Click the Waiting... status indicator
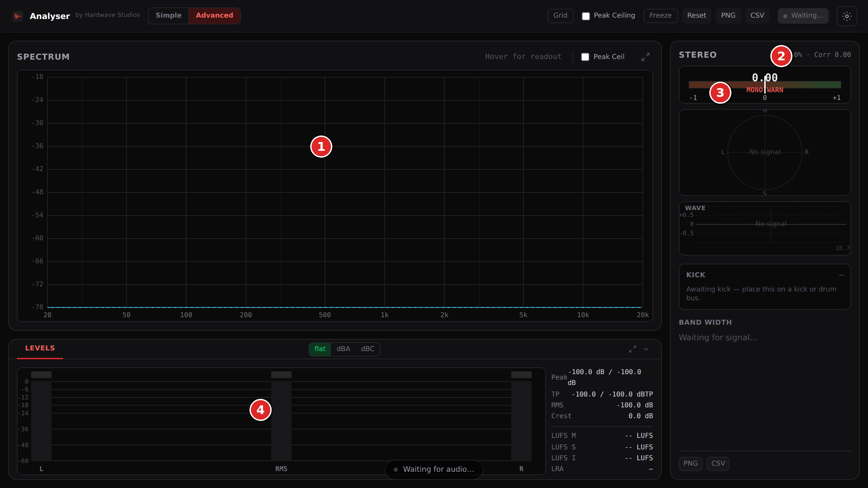 [803, 16]
